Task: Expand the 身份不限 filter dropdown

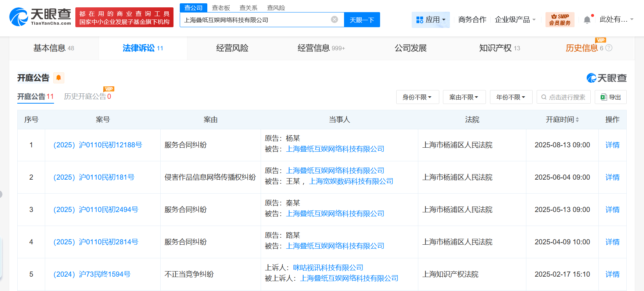Action: (417, 97)
